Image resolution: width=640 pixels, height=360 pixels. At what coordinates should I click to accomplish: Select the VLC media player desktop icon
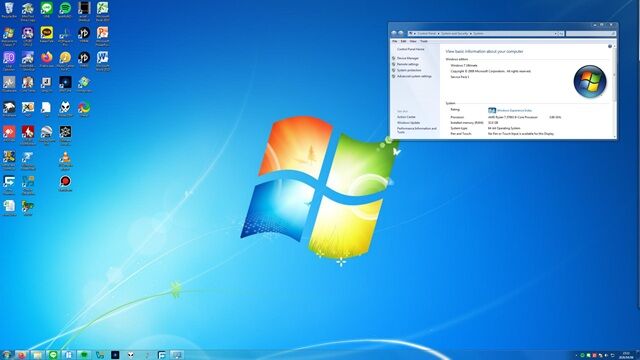click(65, 160)
